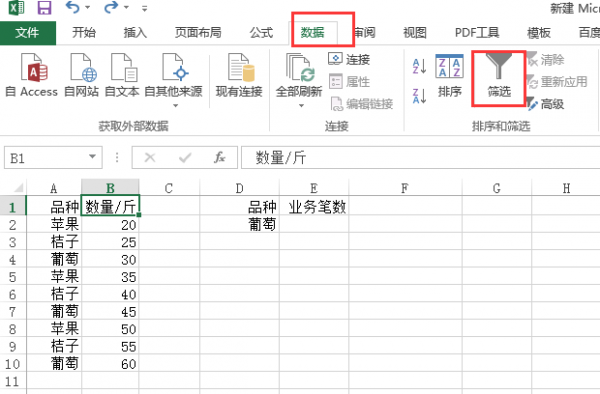Switch to the 页面布局 tab
600x394 pixels.
[198, 33]
